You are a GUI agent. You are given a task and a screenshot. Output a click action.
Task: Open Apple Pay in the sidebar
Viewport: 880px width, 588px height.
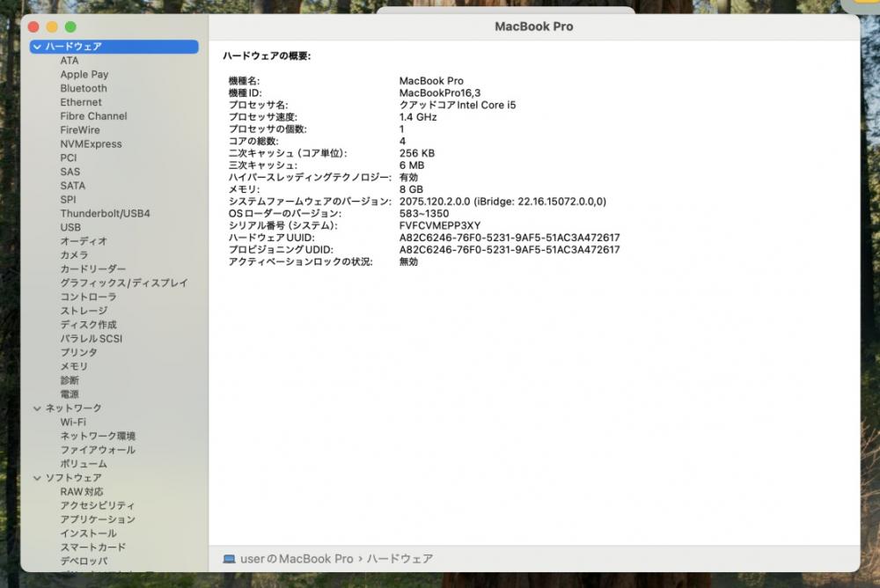coord(84,74)
